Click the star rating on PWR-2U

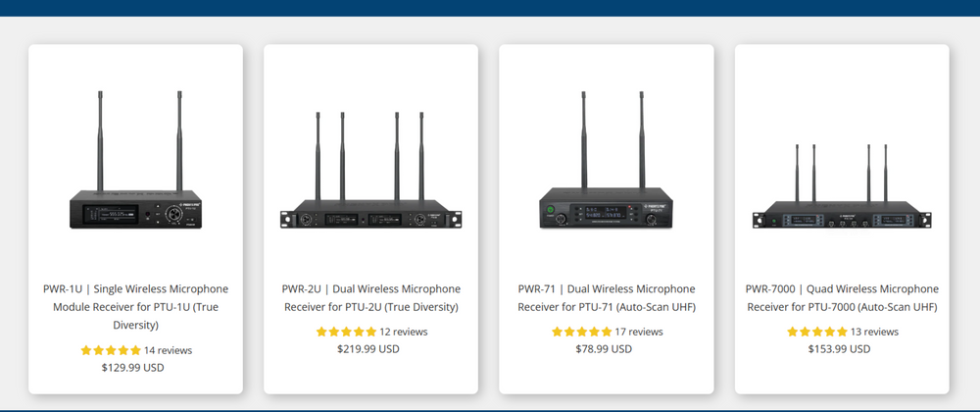point(346,332)
